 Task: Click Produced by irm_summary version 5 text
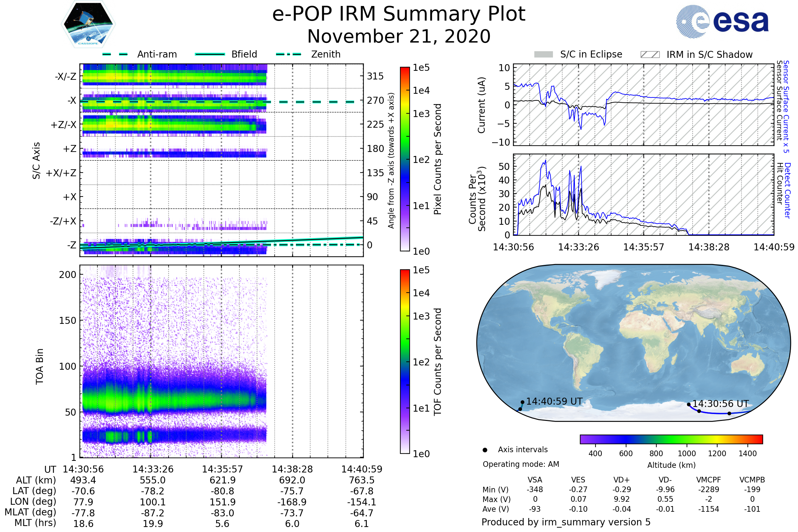(566, 522)
